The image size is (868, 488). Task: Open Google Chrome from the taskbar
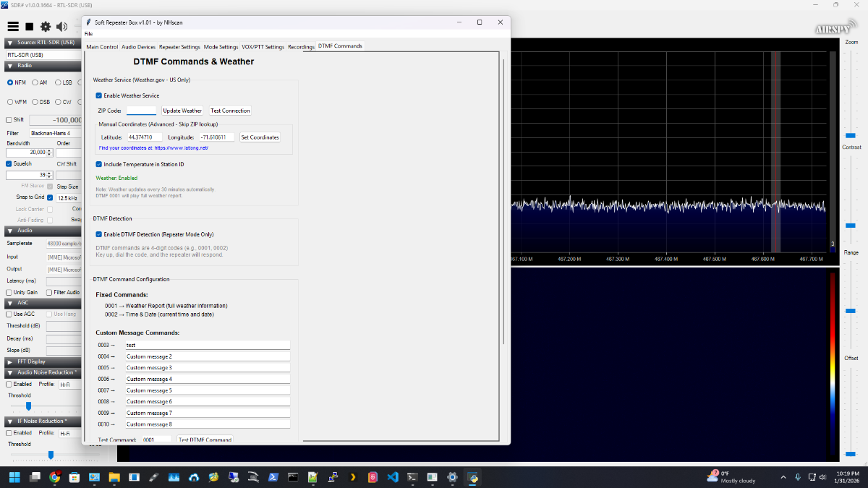[54, 477]
